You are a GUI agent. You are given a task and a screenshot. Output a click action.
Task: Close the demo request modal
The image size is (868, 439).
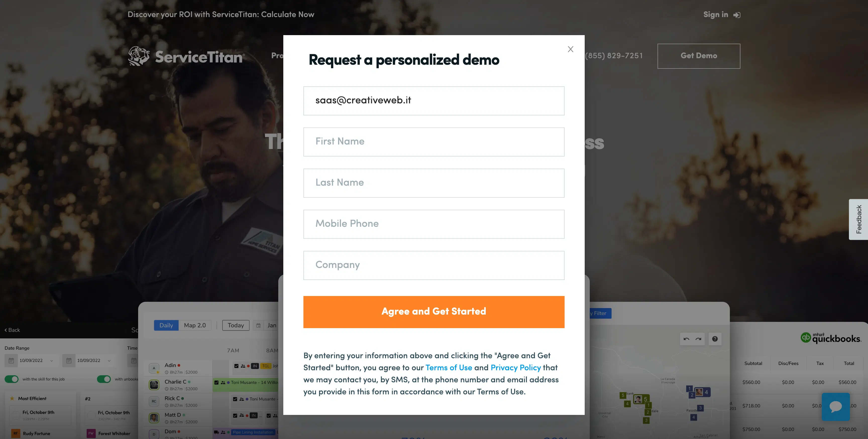[x=570, y=49]
